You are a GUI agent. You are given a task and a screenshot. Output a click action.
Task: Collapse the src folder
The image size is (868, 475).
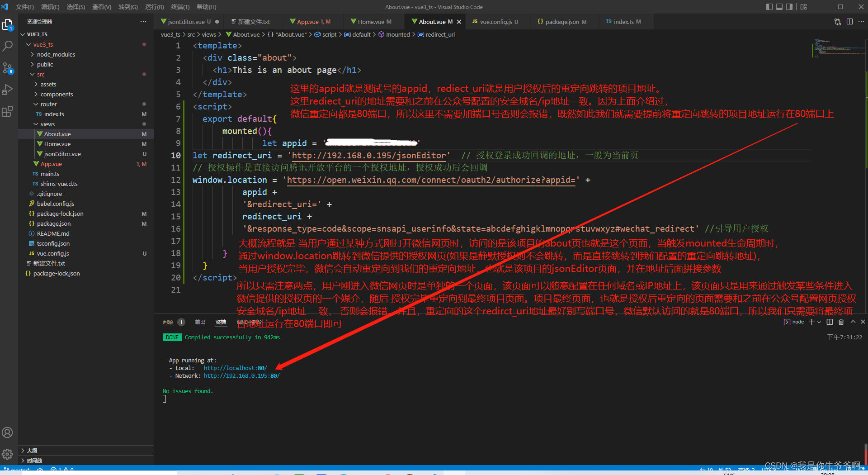[x=32, y=74]
